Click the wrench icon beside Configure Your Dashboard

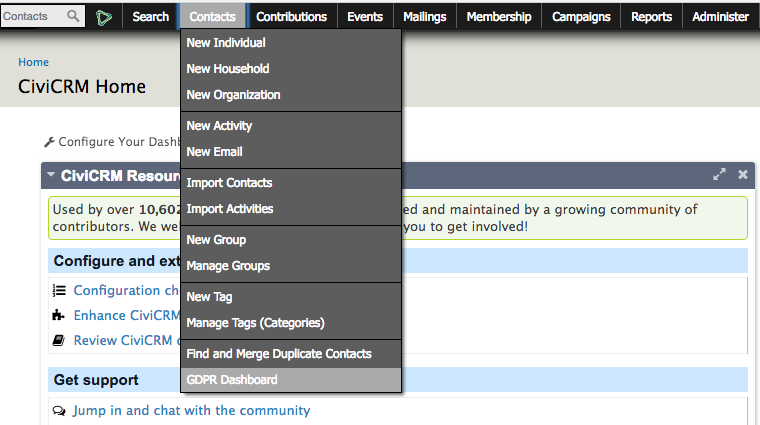(49, 142)
